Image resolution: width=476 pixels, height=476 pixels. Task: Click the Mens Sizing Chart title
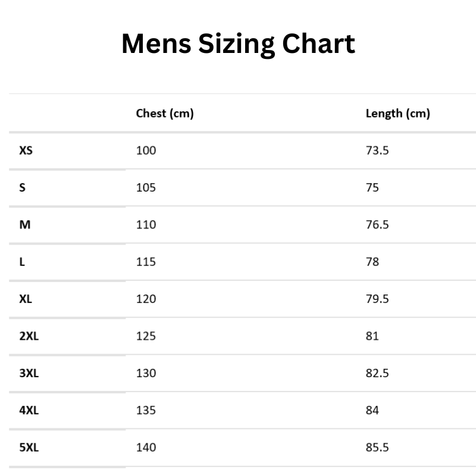click(238, 44)
